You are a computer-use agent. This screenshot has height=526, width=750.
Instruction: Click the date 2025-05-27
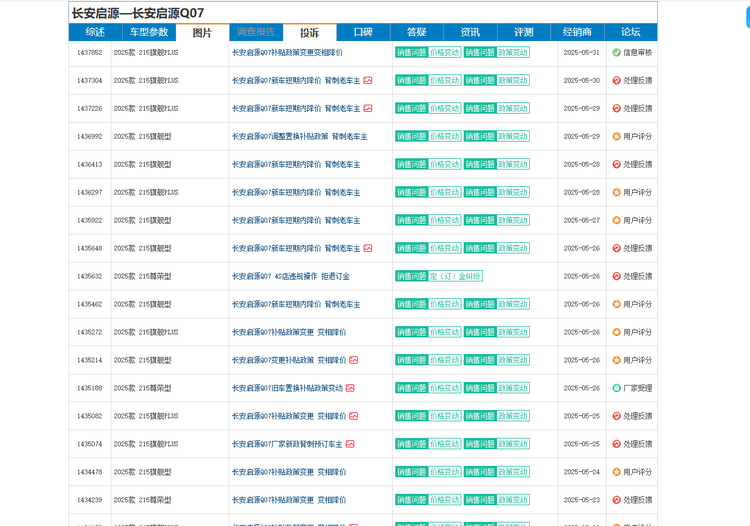(582, 220)
